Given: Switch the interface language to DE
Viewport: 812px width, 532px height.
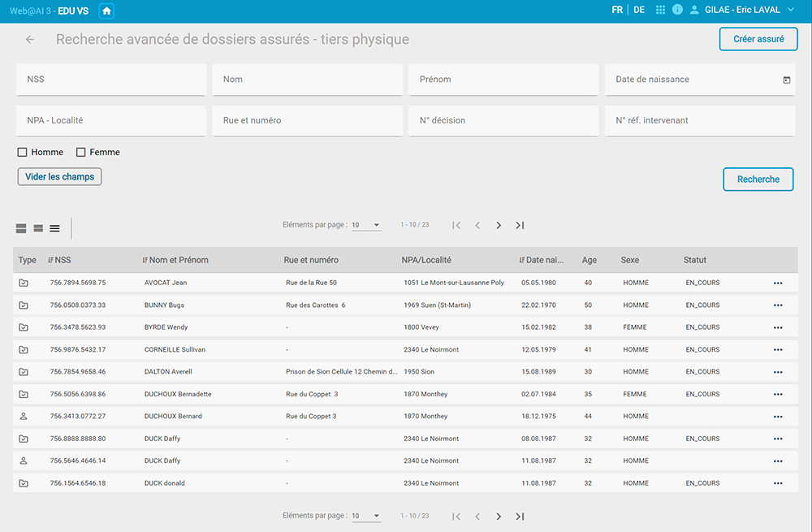Looking at the screenshot, I should [x=639, y=11].
